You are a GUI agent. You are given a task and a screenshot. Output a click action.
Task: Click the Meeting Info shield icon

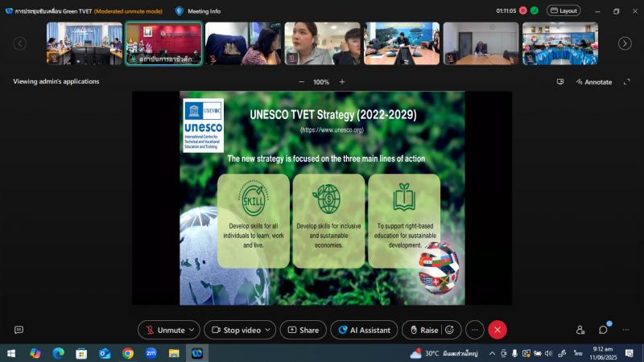tap(179, 11)
